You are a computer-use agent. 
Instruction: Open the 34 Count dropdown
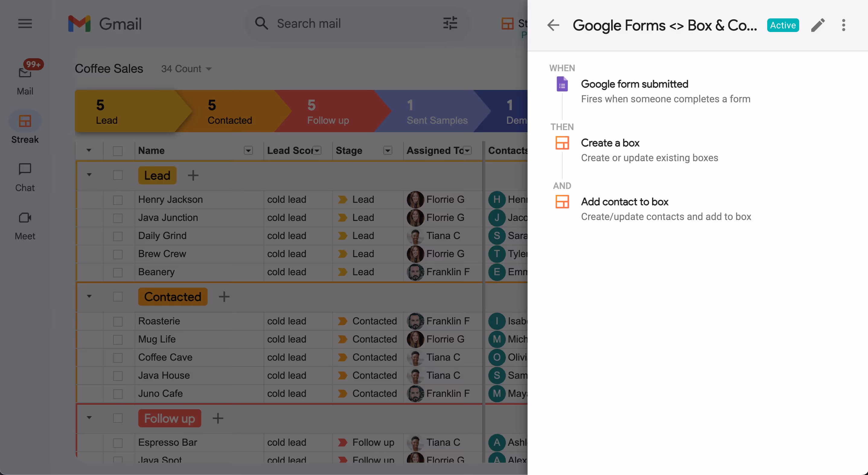pos(186,69)
